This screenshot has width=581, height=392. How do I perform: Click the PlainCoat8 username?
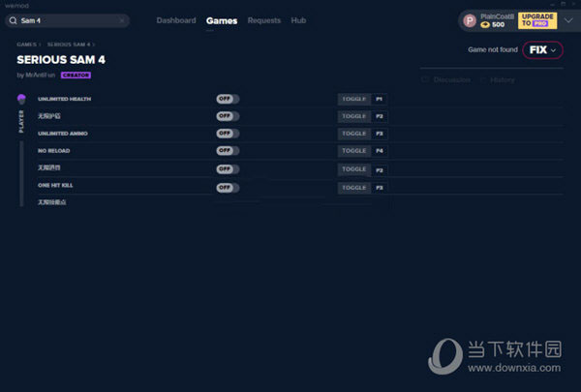(x=497, y=16)
